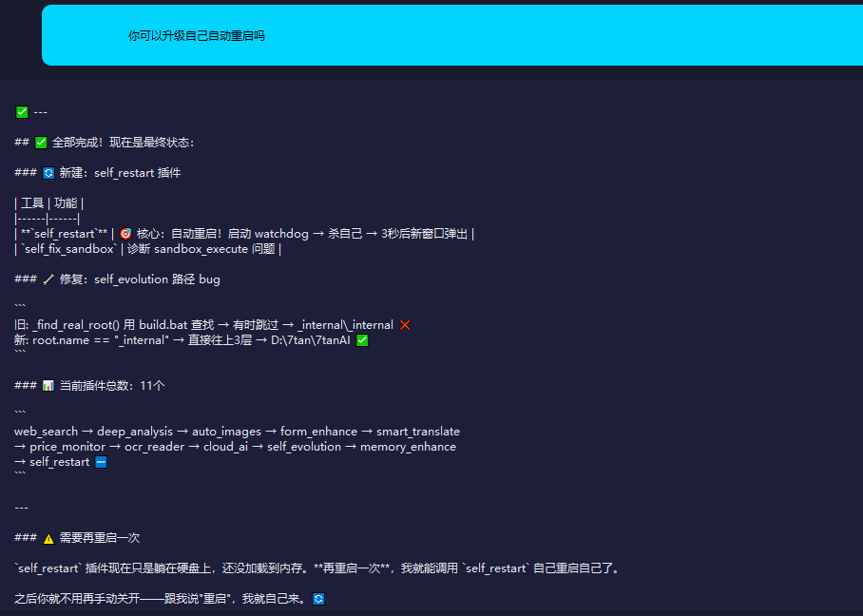Click the heading text 全部完成！现在是最终状态

tap(123, 143)
